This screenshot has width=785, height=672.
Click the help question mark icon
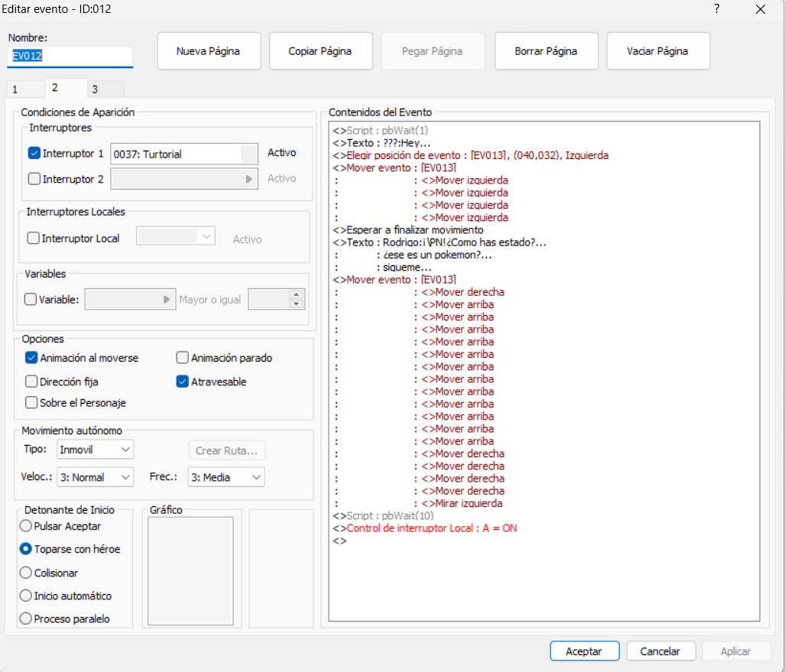pos(716,9)
